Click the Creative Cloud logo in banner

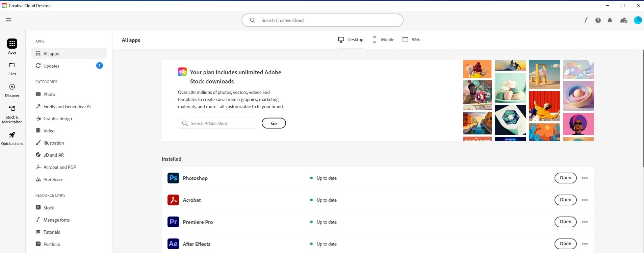[x=182, y=72]
